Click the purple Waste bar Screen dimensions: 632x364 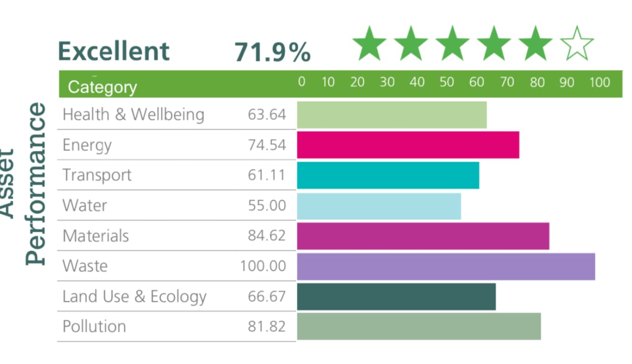tap(446, 266)
